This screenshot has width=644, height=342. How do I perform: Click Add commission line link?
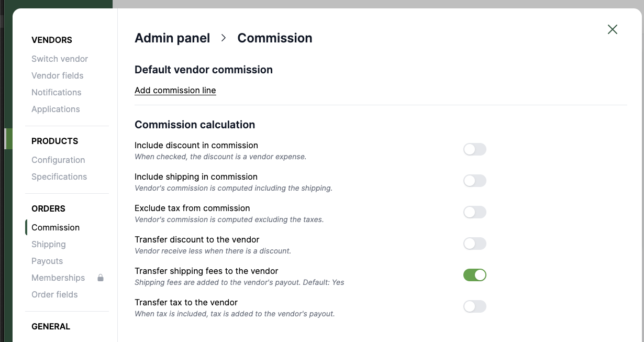(x=175, y=90)
